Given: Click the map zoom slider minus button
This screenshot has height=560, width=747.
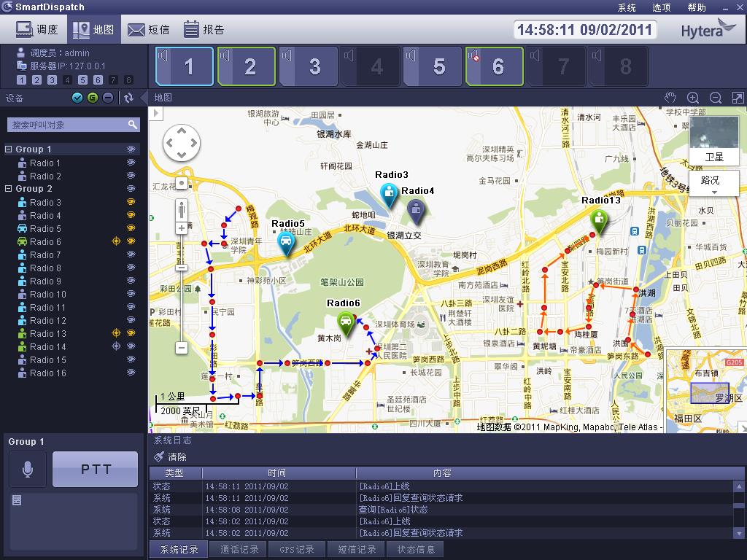Looking at the screenshot, I should 182,348.
